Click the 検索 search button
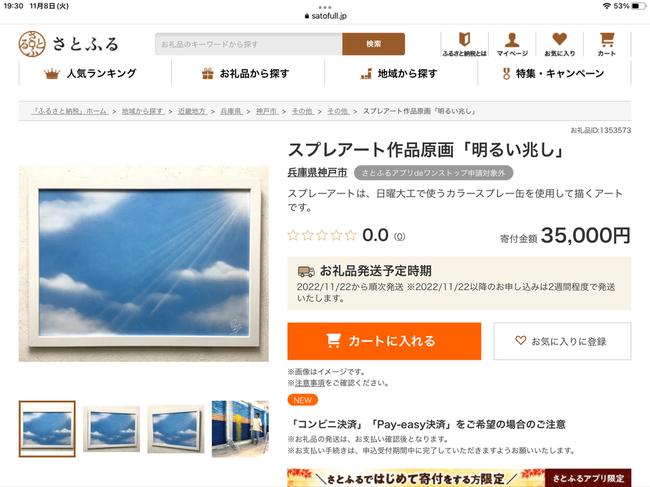Viewport: 650px width, 487px height. point(374,44)
